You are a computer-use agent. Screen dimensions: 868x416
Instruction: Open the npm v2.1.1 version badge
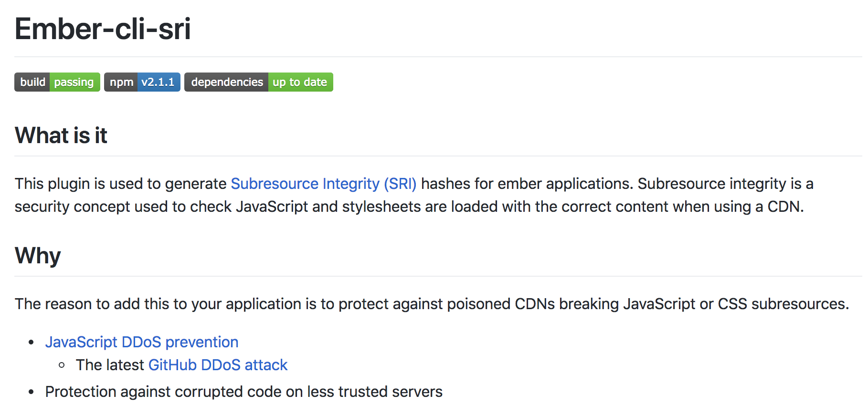pos(142,82)
